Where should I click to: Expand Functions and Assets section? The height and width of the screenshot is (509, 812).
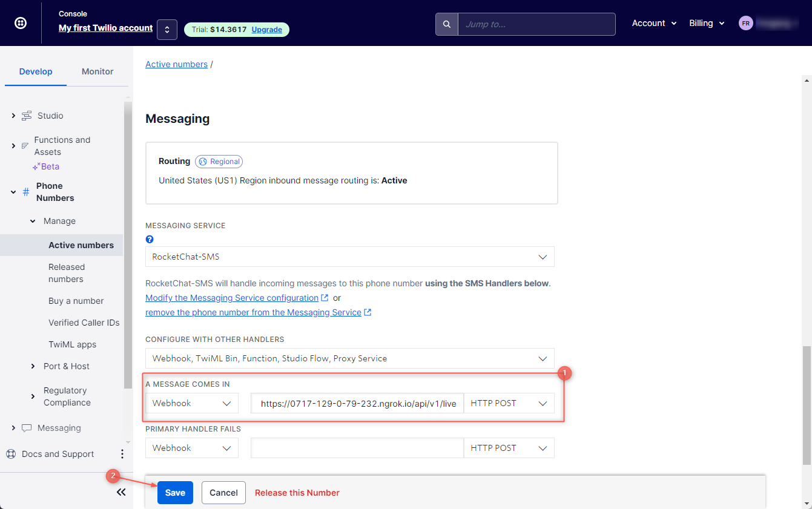click(13, 146)
